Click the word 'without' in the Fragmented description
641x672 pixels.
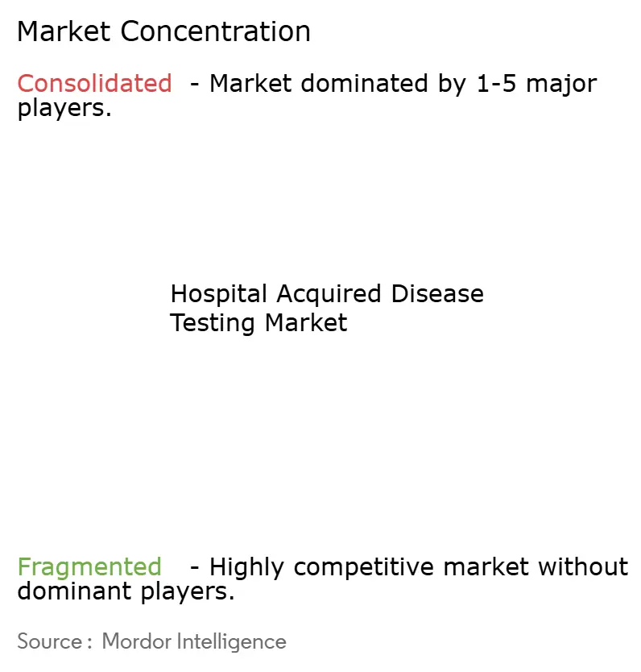[583, 567]
